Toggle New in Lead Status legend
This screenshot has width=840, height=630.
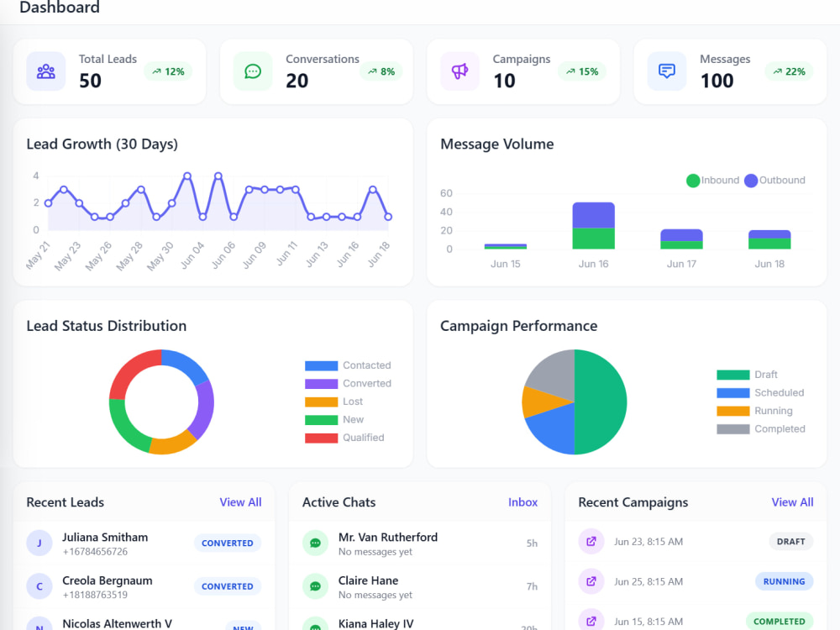(x=334, y=419)
